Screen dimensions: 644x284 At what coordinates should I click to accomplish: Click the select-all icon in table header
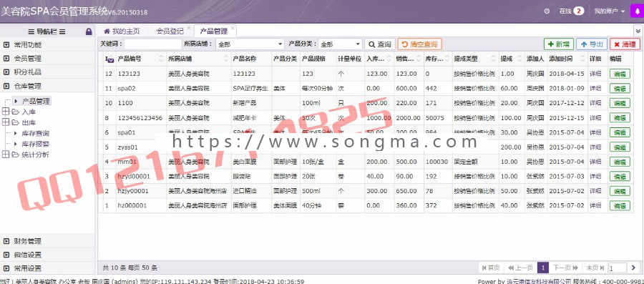pos(109,59)
